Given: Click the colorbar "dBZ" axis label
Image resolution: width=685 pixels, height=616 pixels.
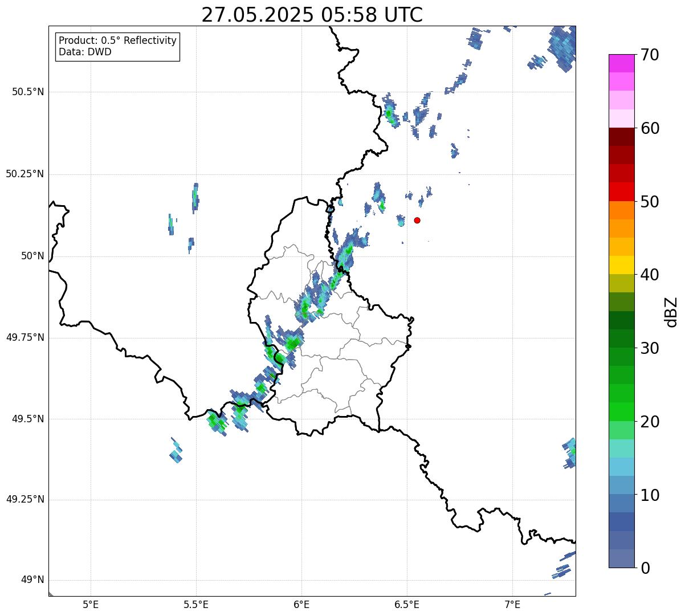Looking at the screenshot, I should click(x=671, y=312).
